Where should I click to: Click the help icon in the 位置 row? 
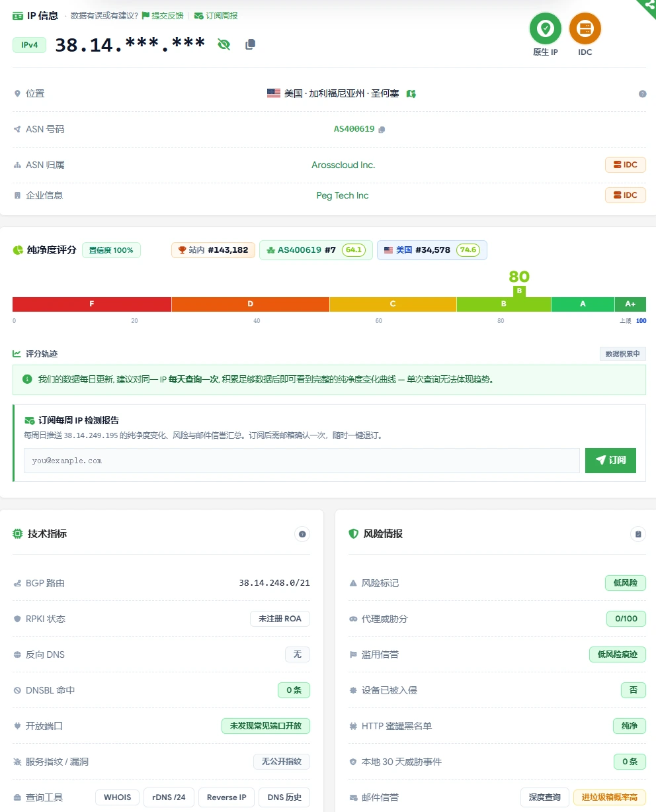pyautogui.click(x=642, y=94)
